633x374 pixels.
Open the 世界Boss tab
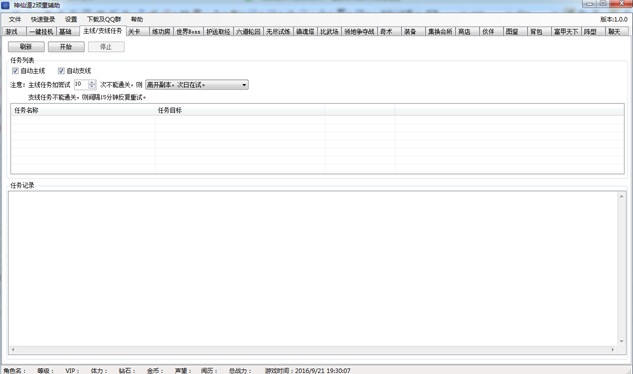(188, 32)
